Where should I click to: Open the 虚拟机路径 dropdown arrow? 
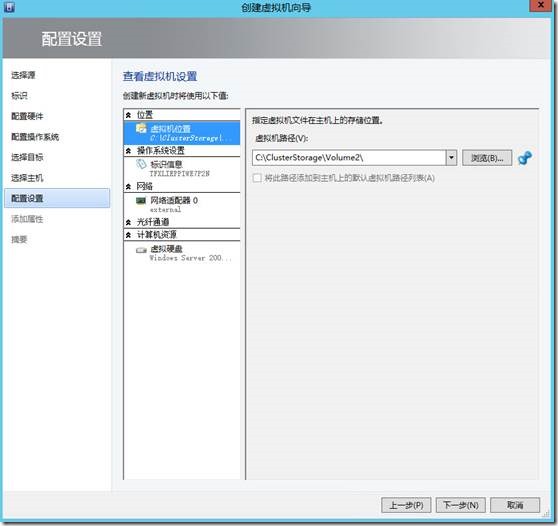click(451, 157)
